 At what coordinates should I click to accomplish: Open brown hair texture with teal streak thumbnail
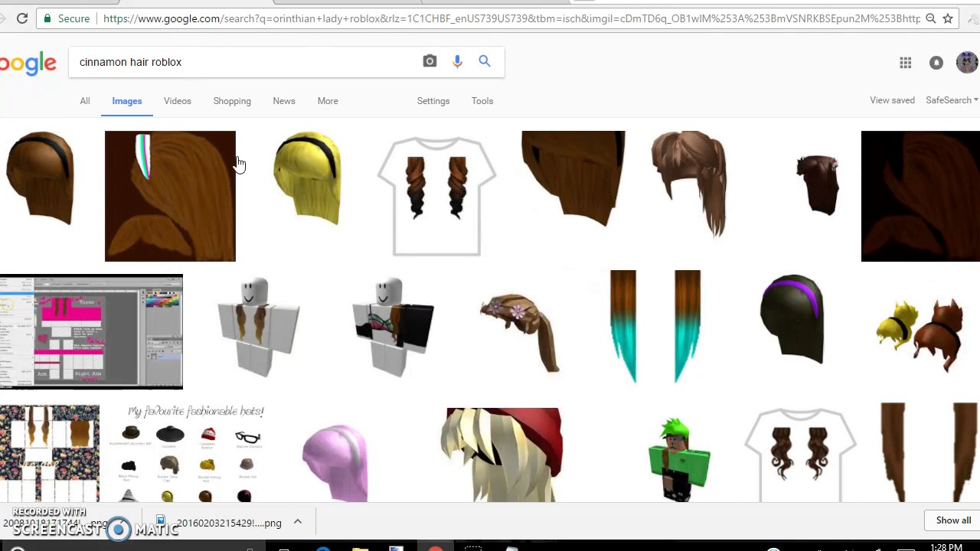click(170, 196)
